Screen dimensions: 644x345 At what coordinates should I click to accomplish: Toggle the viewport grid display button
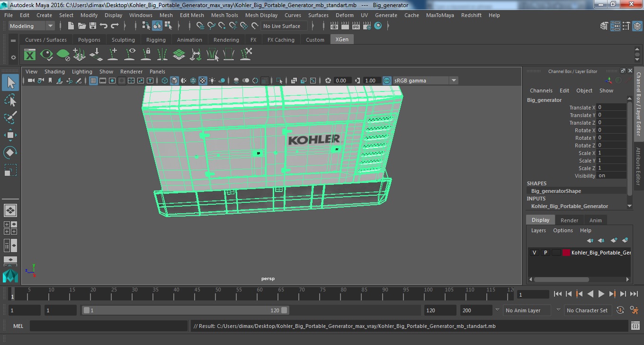(93, 81)
